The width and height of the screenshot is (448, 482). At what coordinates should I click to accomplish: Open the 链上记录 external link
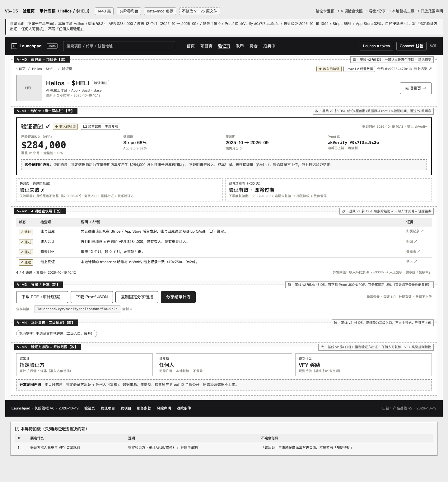(x=422, y=69)
